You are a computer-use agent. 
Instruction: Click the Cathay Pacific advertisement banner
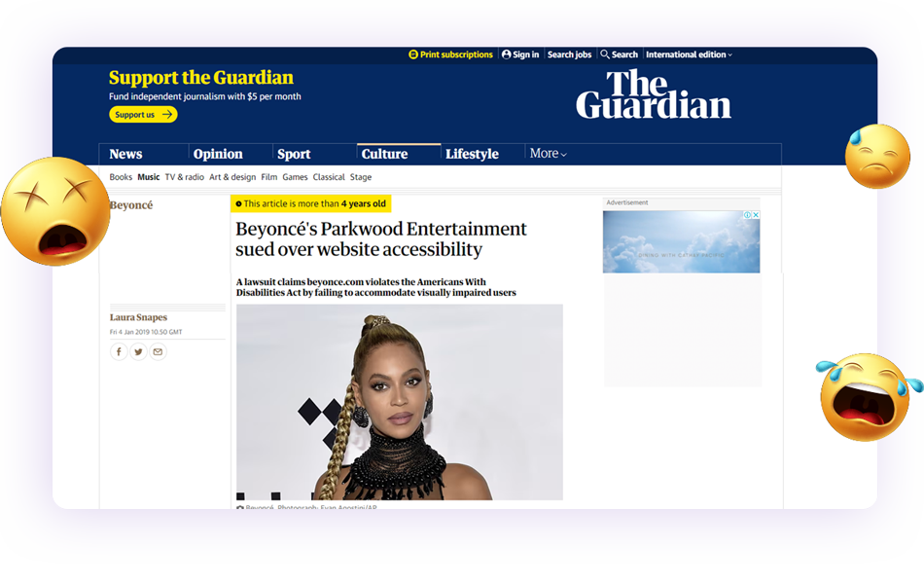point(681,241)
